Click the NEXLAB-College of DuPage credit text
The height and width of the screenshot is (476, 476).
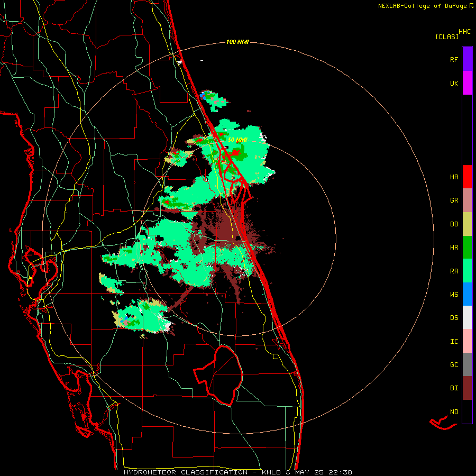tap(422, 6)
